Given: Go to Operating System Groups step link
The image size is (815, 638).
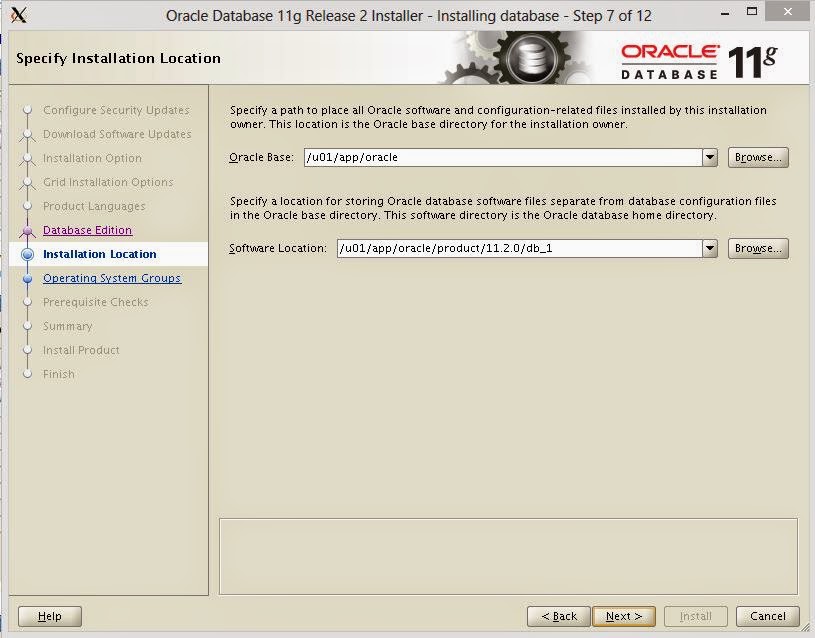Looking at the screenshot, I should [112, 278].
